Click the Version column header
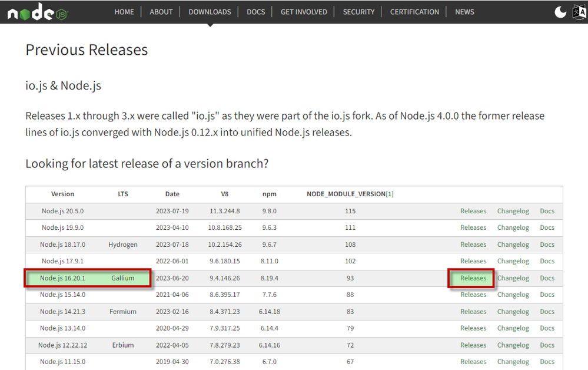 point(62,194)
